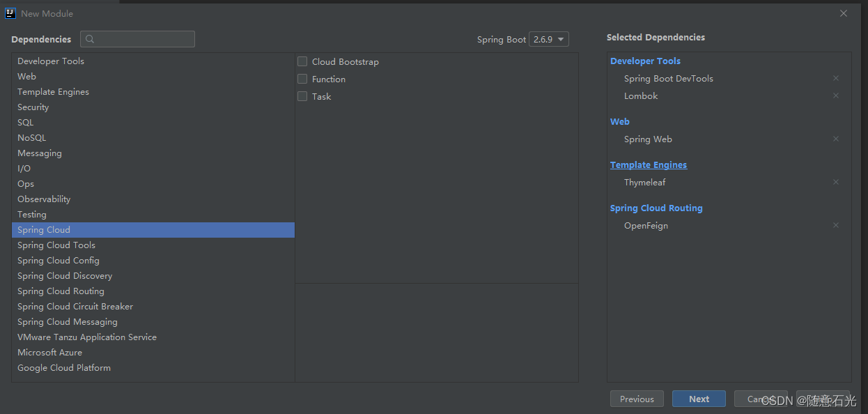
Task: Close the New Module dialog
Action: point(844,13)
